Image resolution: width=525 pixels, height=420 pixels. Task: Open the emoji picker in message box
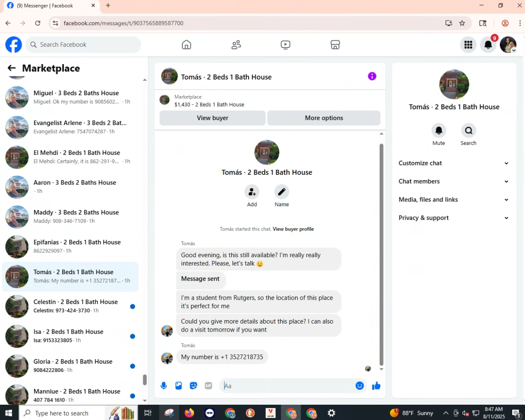coord(360,386)
